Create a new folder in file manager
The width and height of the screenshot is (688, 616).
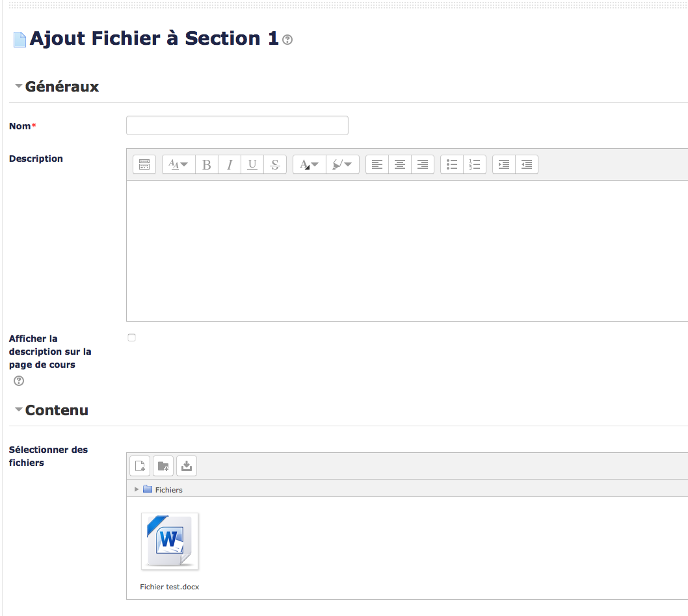click(163, 465)
